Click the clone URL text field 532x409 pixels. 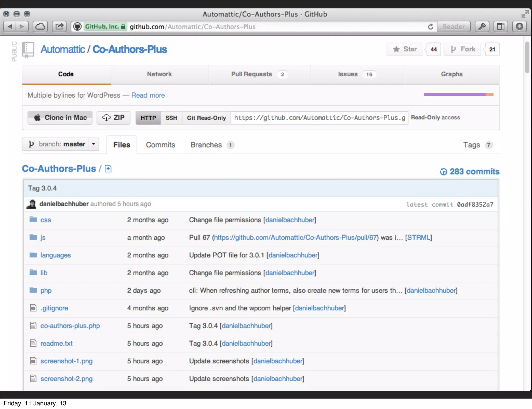(x=319, y=118)
